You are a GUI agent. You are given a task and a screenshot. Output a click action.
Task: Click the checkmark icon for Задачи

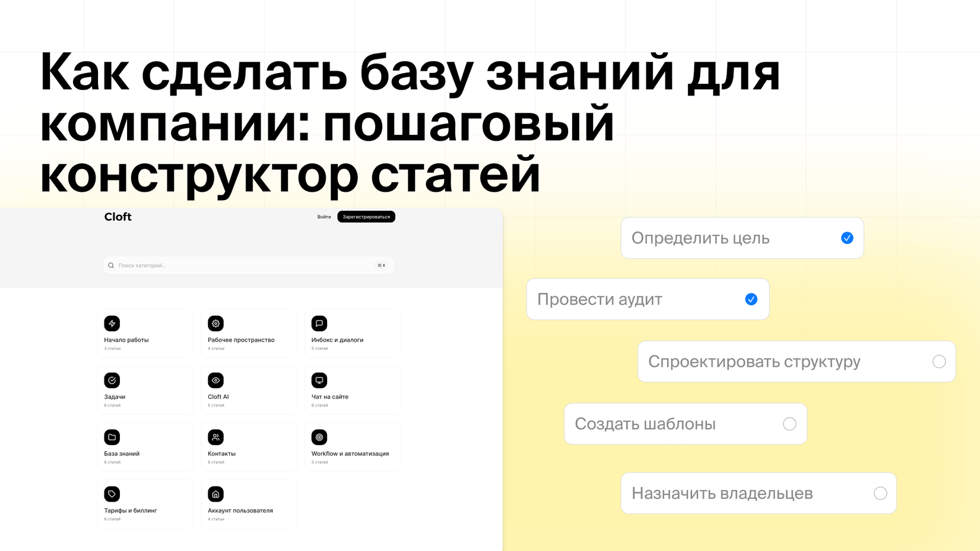[112, 380]
